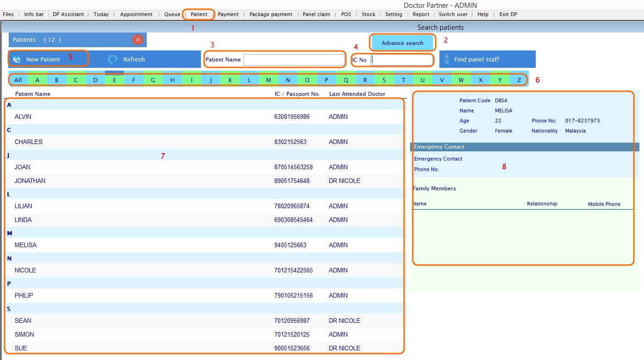Image resolution: width=644 pixels, height=360 pixels.
Task: Close the Patients tab with red X
Action: (x=138, y=40)
